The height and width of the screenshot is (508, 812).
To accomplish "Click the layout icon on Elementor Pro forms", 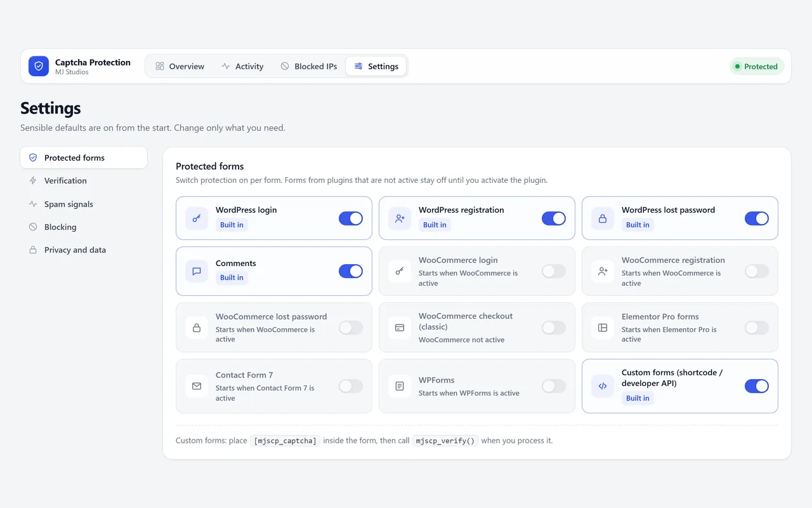I will pos(603,328).
